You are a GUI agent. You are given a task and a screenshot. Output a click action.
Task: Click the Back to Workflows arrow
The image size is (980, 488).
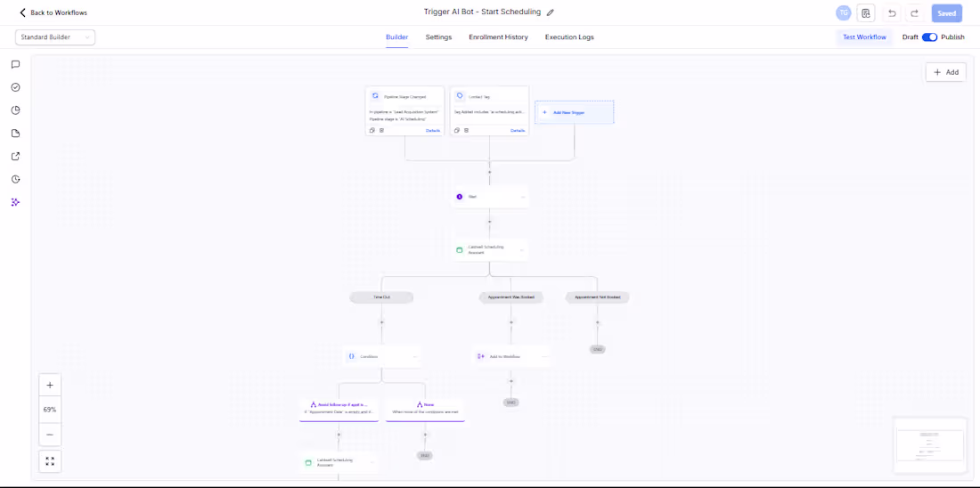22,12
